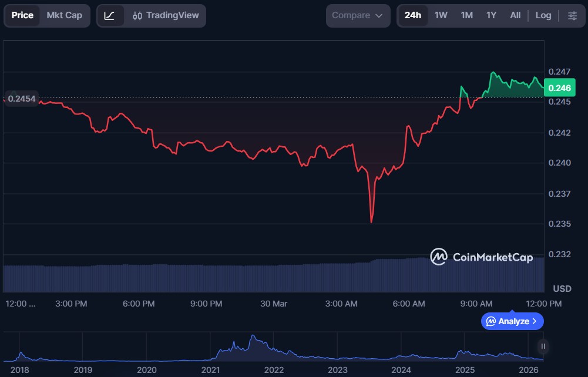Screen dimensions: 588x377
Task: Click the Analyze sparkle icon
Action: coord(490,321)
